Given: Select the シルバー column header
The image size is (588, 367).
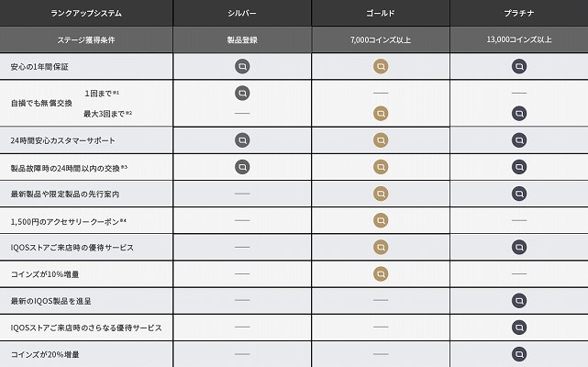Looking at the screenshot, I should coord(242,13).
